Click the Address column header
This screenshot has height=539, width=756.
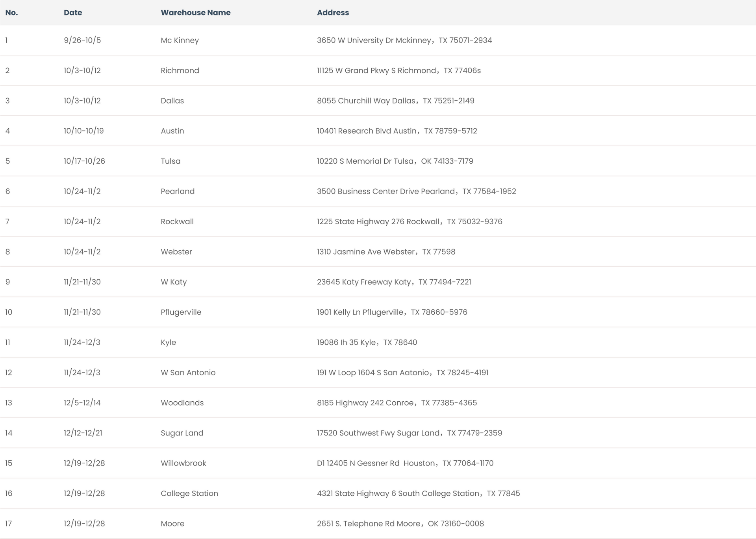click(333, 13)
